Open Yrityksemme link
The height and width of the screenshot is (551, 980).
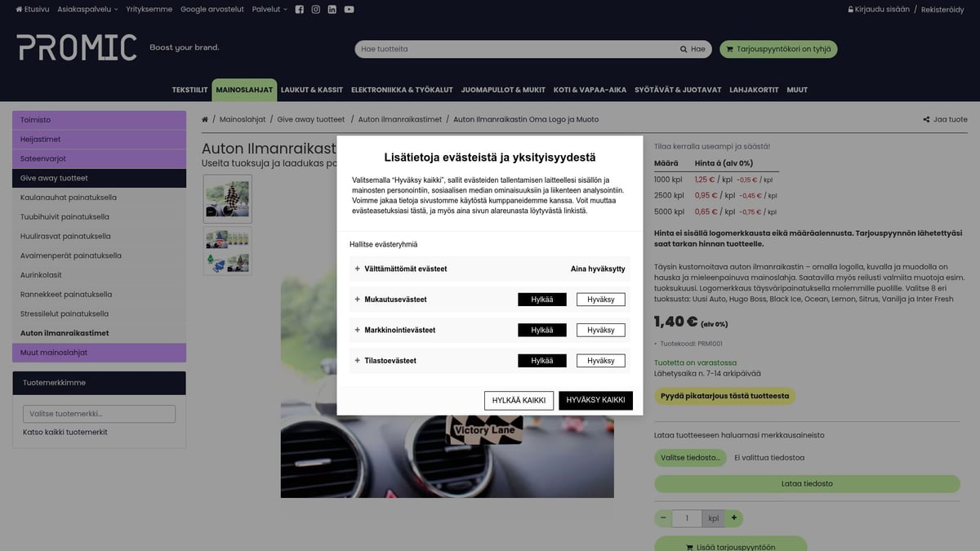click(149, 9)
